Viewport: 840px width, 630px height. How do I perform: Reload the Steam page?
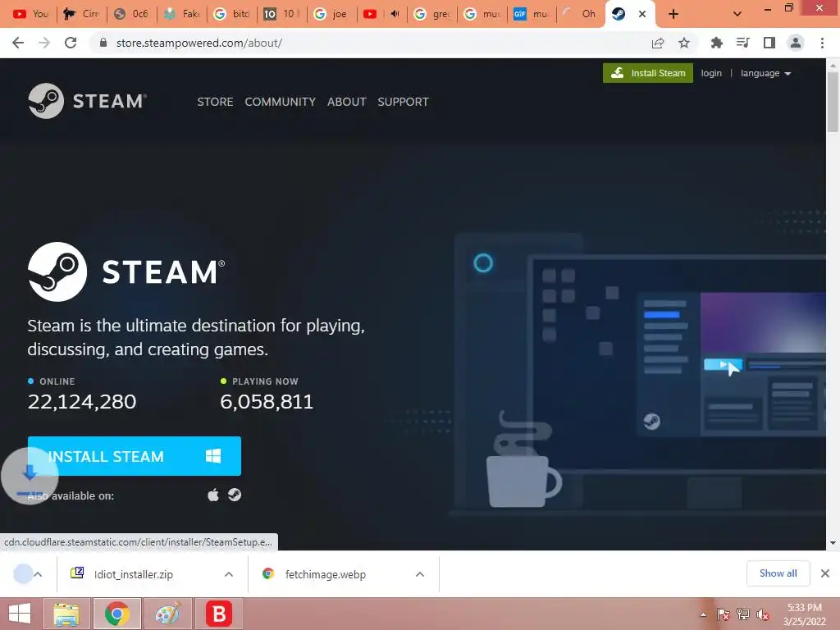(x=71, y=43)
